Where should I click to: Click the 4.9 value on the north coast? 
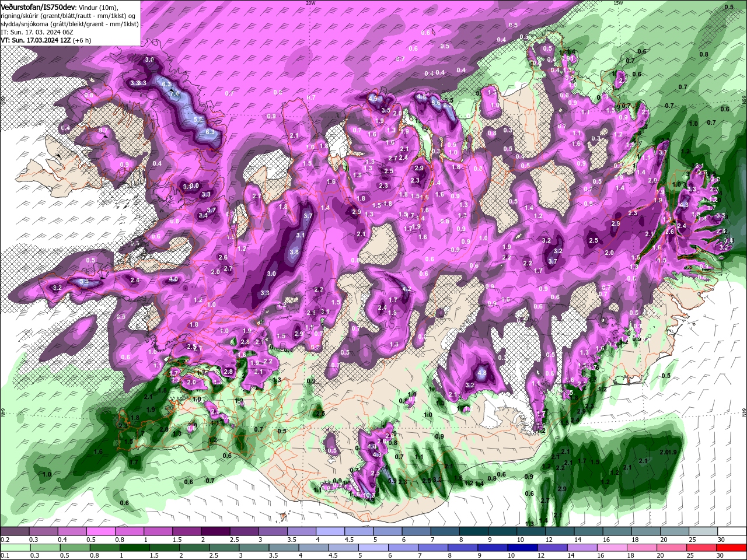(373, 99)
